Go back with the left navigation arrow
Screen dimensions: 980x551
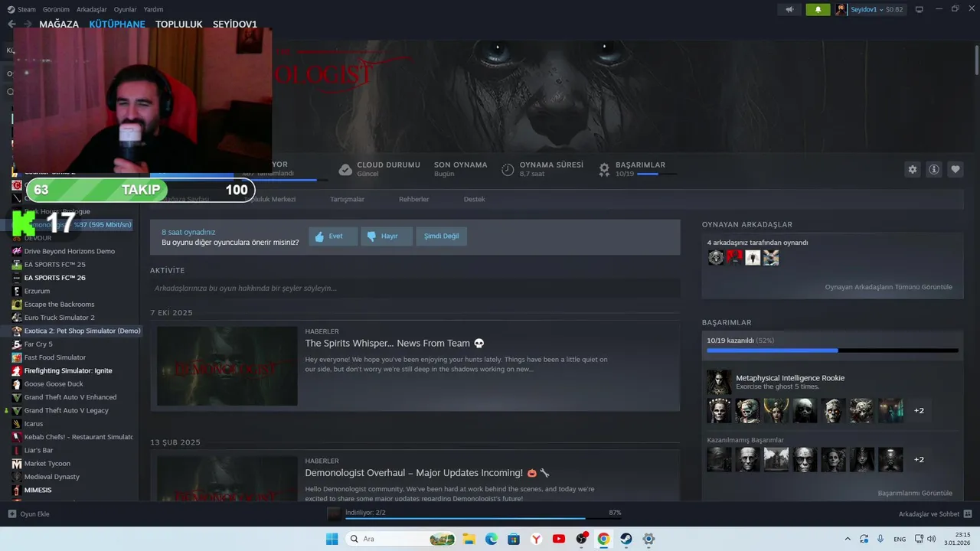point(11,24)
